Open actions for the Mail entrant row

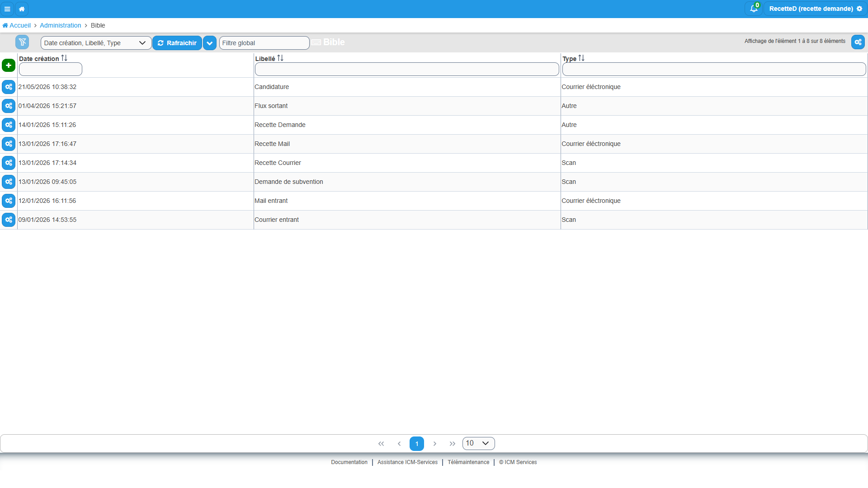point(9,201)
